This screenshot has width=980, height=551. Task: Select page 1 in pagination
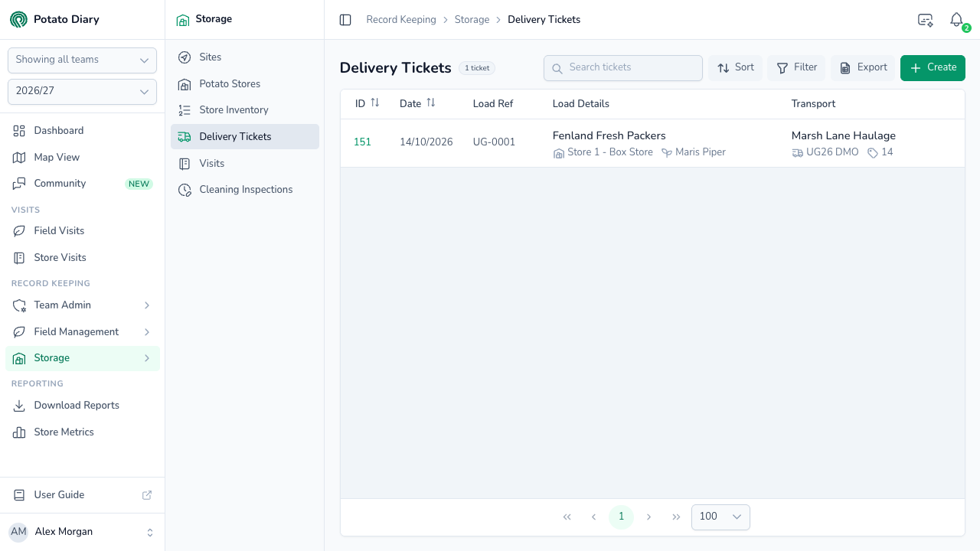click(621, 517)
